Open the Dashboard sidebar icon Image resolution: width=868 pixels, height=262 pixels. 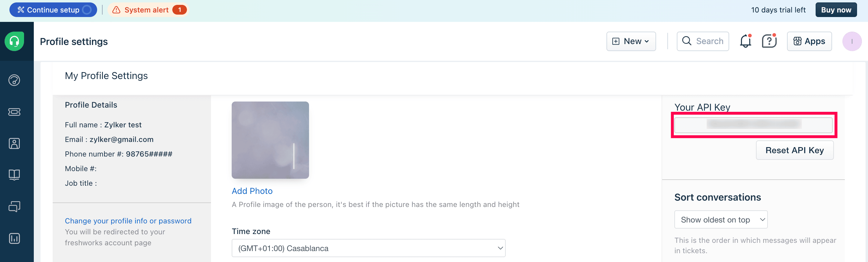point(14,80)
